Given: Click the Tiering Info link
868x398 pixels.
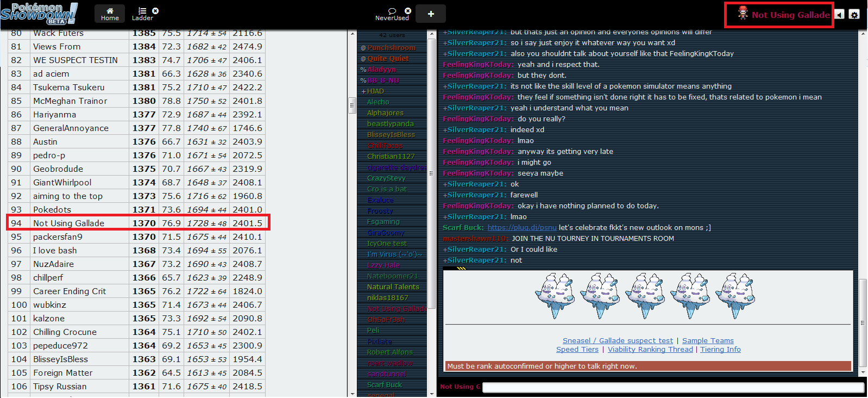Looking at the screenshot, I should click(720, 350).
